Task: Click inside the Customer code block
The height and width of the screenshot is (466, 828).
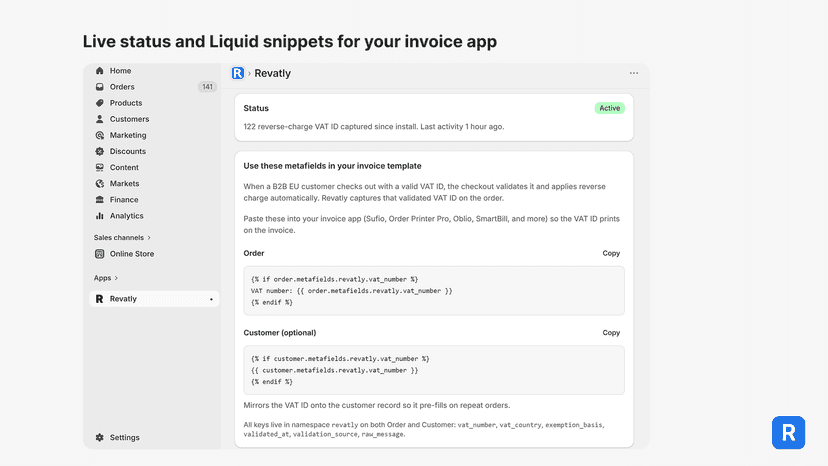Action: point(434,370)
